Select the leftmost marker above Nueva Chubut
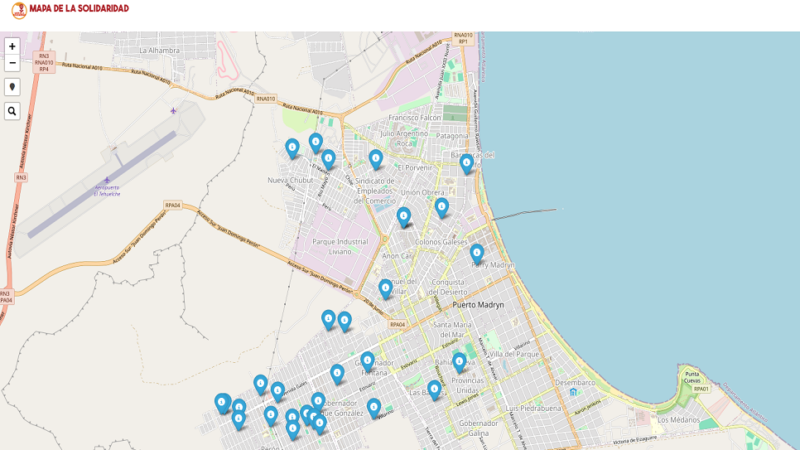Viewport: 800px width, 450px height. pyautogui.click(x=292, y=148)
